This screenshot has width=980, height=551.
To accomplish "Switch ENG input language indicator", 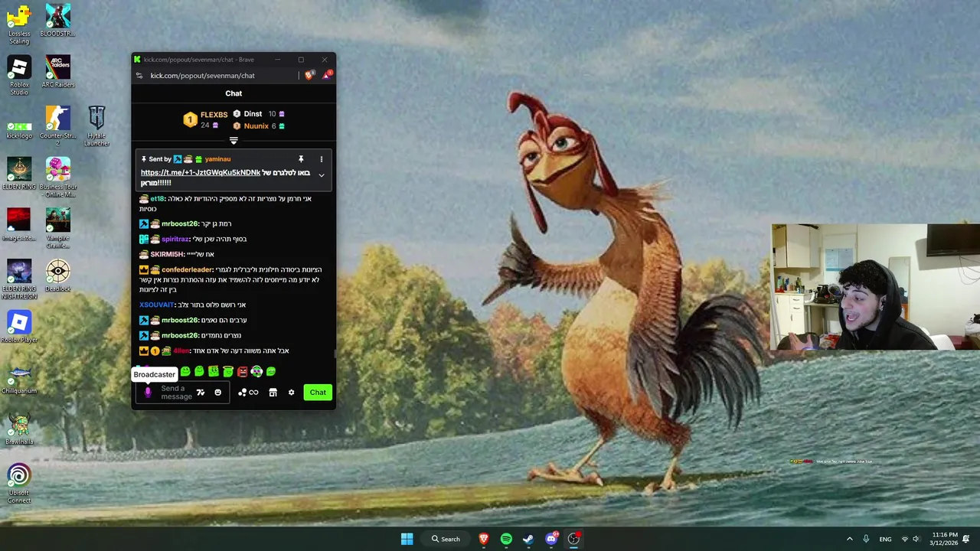I will [885, 539].
